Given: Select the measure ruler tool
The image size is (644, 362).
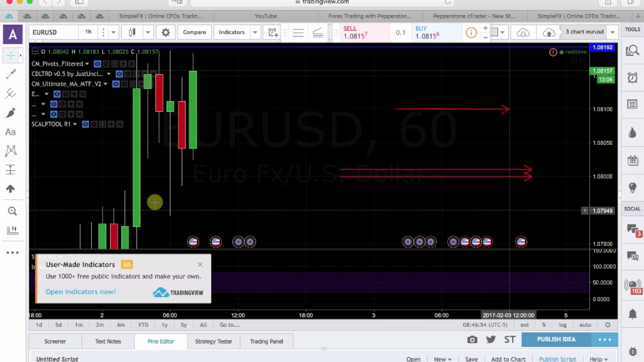Looking at the screenshot, I should 12,230.
